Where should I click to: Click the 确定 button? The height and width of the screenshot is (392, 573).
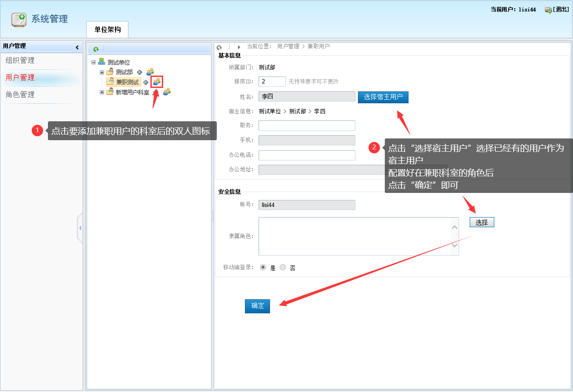tap(257, 306)
